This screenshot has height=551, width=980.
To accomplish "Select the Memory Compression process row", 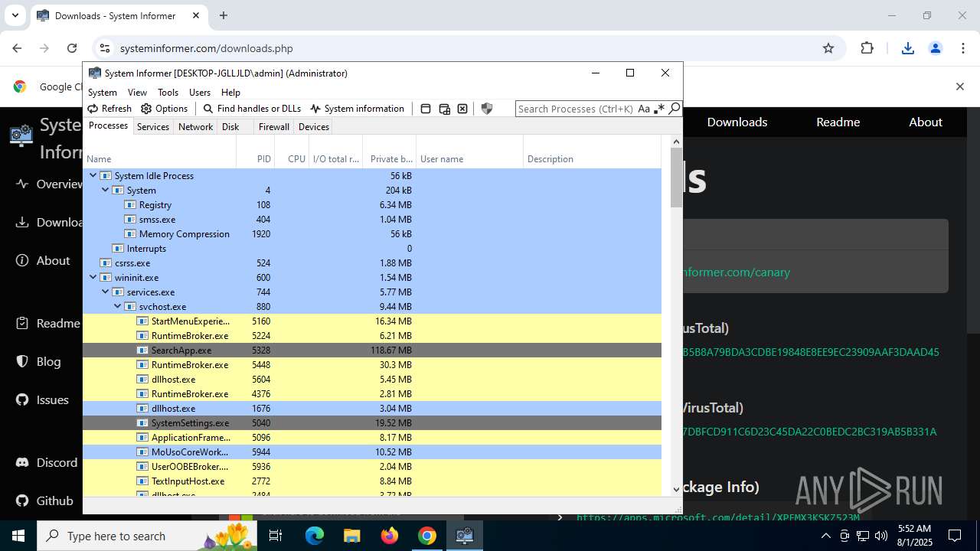I will (372, 234).
